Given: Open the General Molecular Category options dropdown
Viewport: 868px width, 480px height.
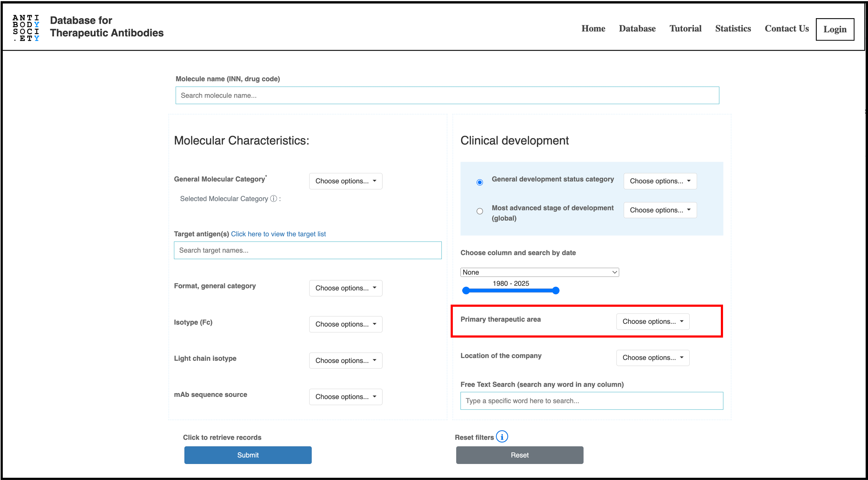Looking at the screenshot, I should pyautogui.click(x=345, y=181).
